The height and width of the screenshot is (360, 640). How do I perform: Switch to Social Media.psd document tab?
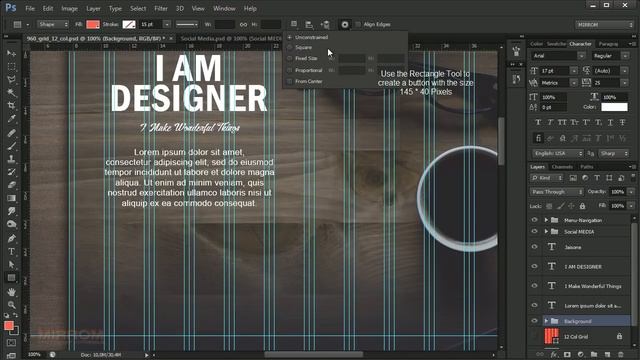tap(231, 38)
